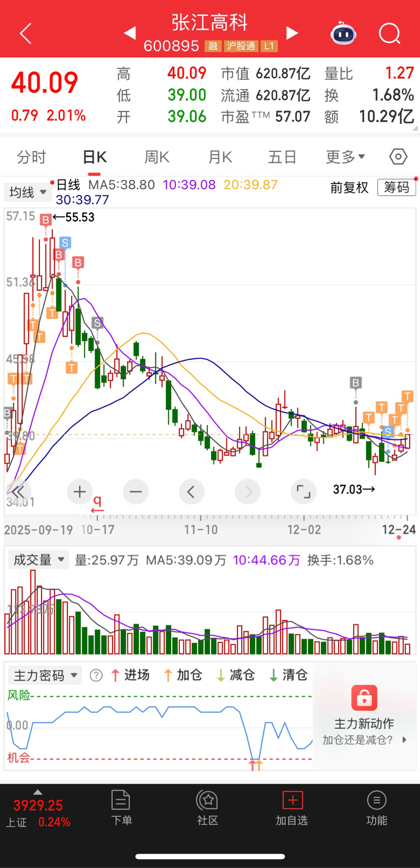
Task: Open search with magnifier icon
Action: coord(389,33)
